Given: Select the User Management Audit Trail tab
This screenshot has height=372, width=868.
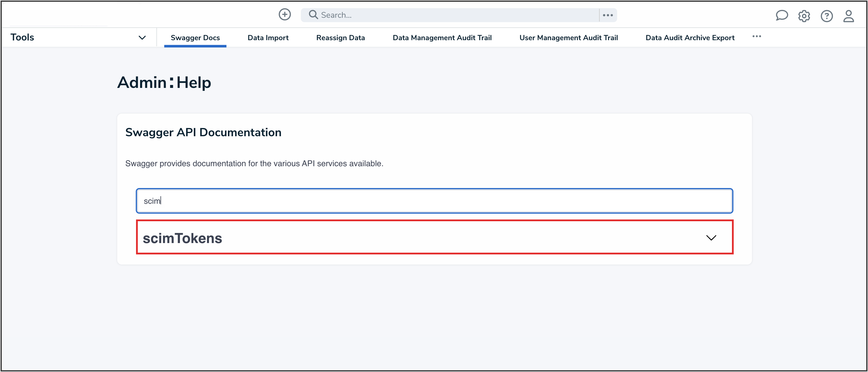Looking at the screenshot, I should (x=569, y=38).
